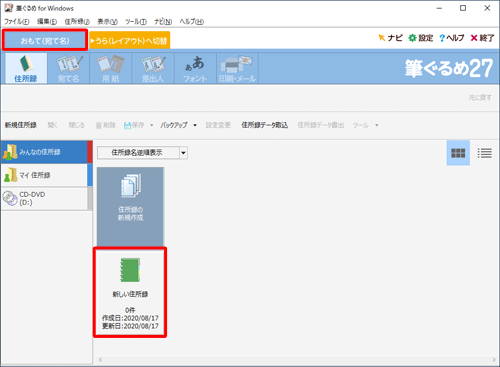The height and width of the screenshot is (367, 500).
Task: Open the フォント font toolbar icon
Action: (x=195, y=69)
